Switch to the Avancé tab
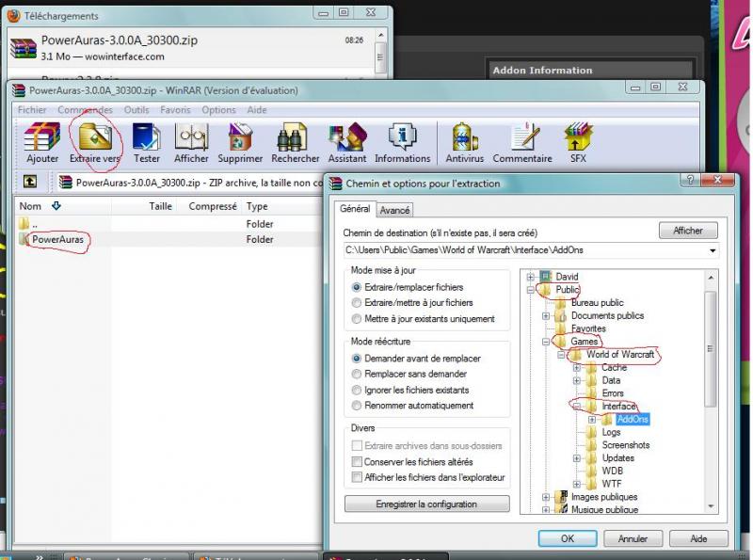 [394, 210]
